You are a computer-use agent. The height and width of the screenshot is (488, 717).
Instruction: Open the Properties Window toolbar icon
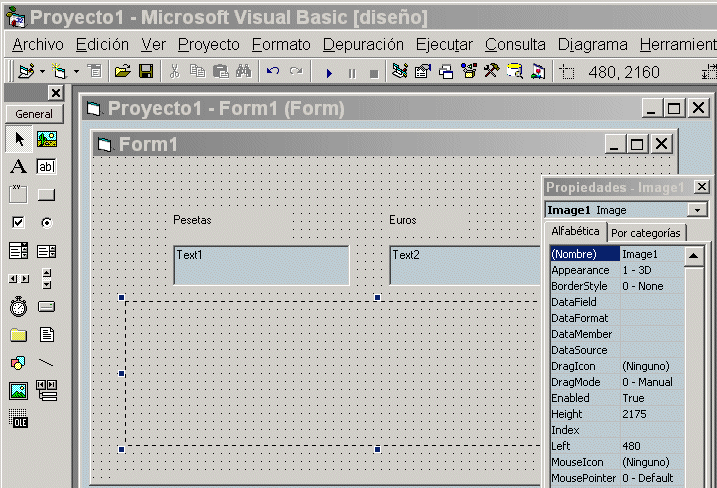coord(423,71)
